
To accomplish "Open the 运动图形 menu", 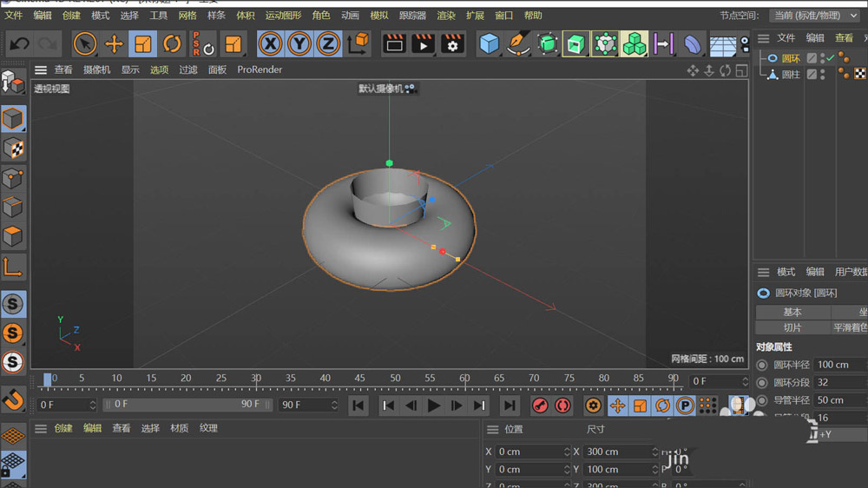I will click(x=283, y=16).
